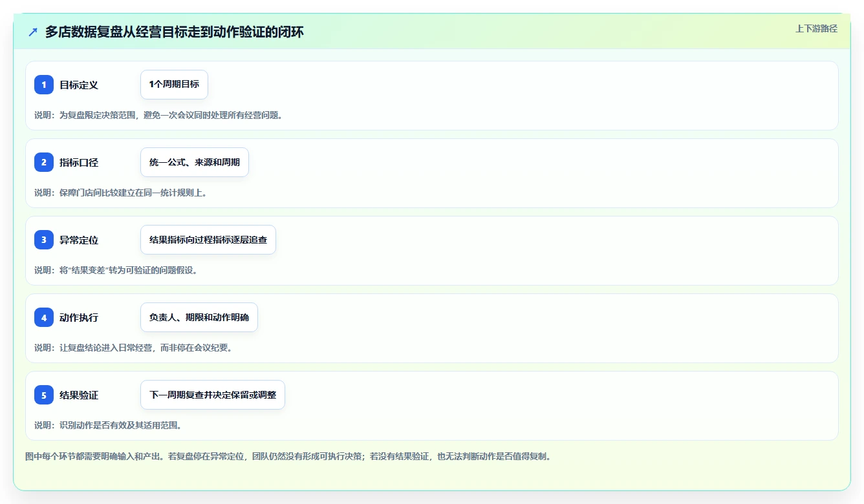Viewport: 864px width, 504px height.
Task: Click the 下一周期复查并决定保留或调整 chip
Action: (213, 395)
